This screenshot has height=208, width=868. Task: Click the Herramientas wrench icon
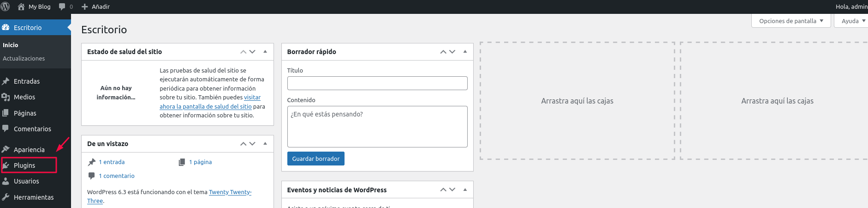point(6,197)
